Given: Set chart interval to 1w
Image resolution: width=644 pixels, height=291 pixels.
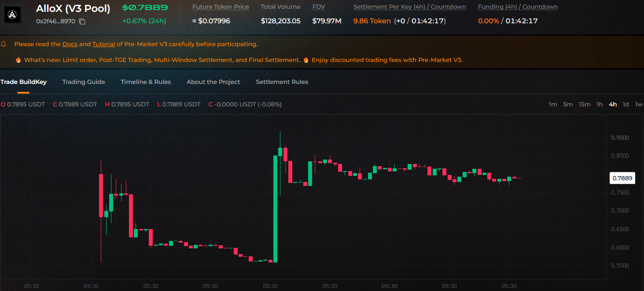Looking at the screenshot, I should [x=639, y=104].
